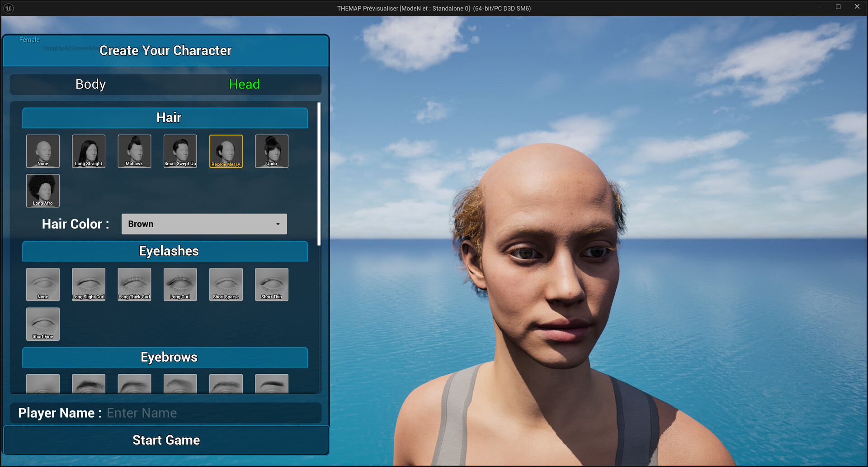Screen dimensions: 868x467
Task: Click the Player Name input field
Action: pos(212,413)
